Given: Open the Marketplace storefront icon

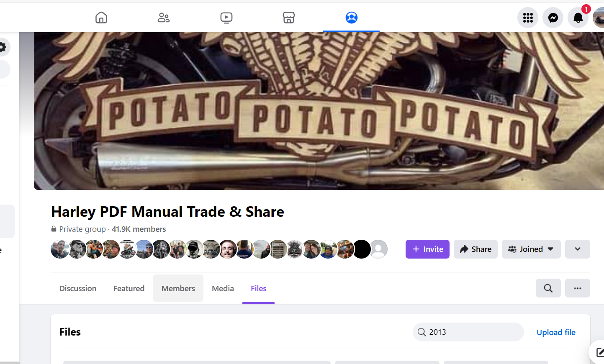Looking at the screenshot, I should tap(289, 18).
